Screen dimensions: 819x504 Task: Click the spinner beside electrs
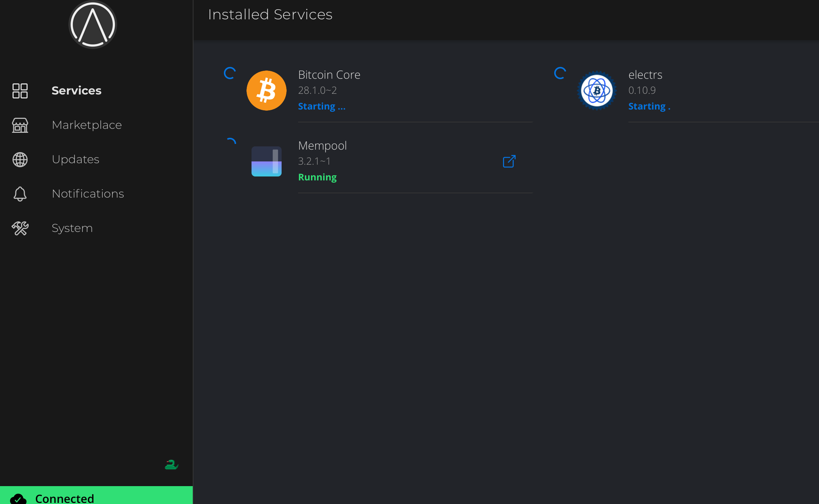(x=560, y=73)
